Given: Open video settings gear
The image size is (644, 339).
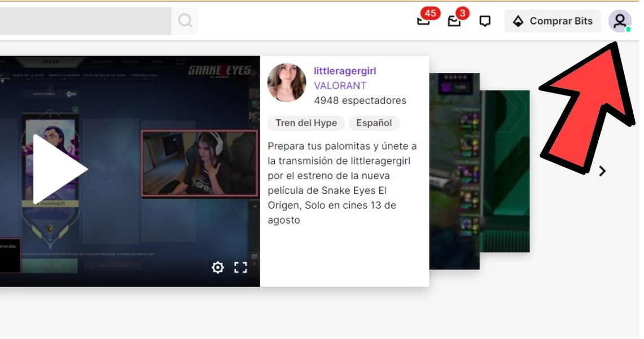Looking at the screenshot, I should click(218, 267).
